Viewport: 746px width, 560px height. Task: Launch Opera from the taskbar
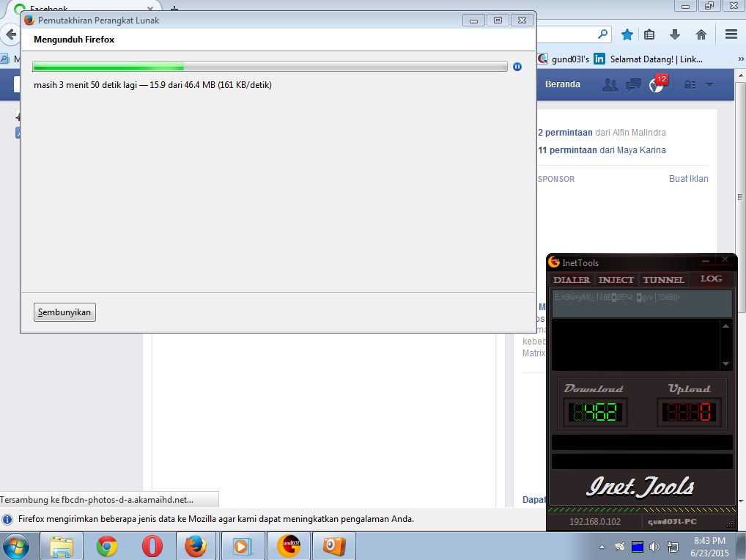click(x=152, y=546)
